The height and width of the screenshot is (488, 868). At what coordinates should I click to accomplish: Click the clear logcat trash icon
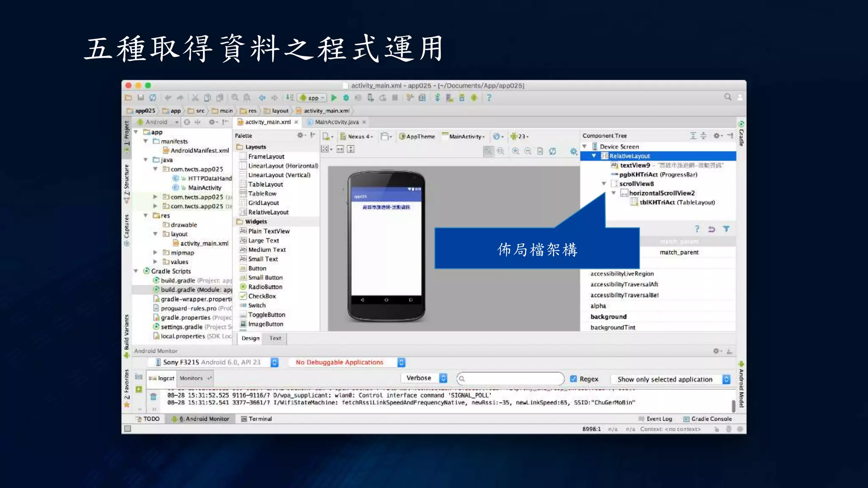[x=153, y=397]
